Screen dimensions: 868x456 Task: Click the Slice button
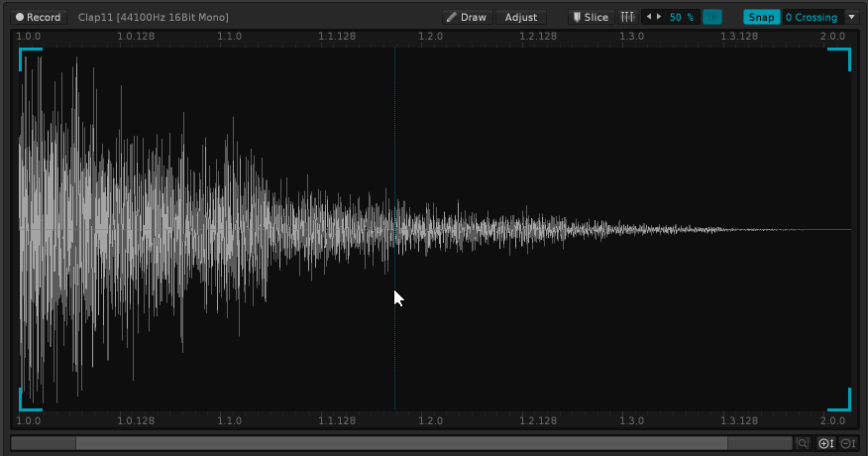[591, 17]
